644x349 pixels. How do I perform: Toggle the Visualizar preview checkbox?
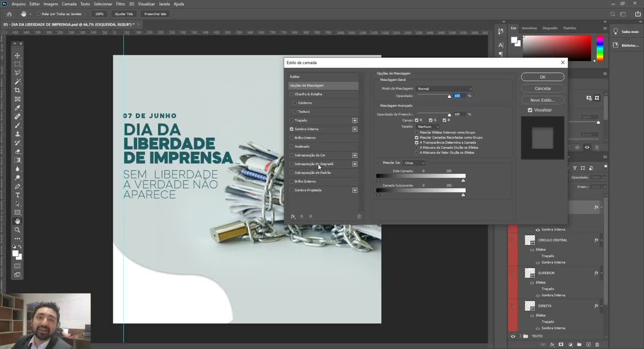click(x=530, y=110)
